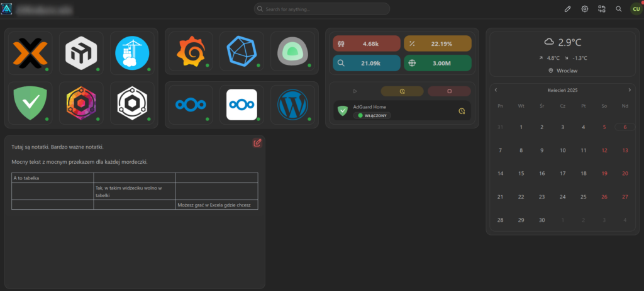The width and height of the screenshot is (644, 291).
Task: Open the MikroTik app tile
Action: 81,53
